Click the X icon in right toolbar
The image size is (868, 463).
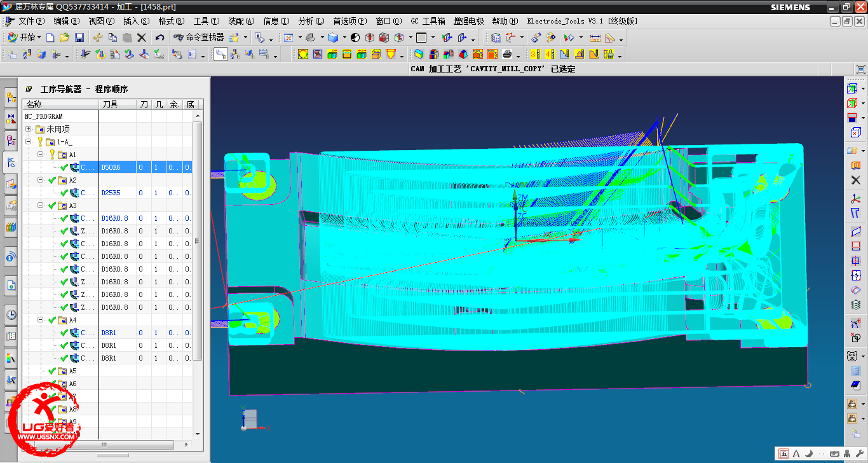(x=855, y=181)
